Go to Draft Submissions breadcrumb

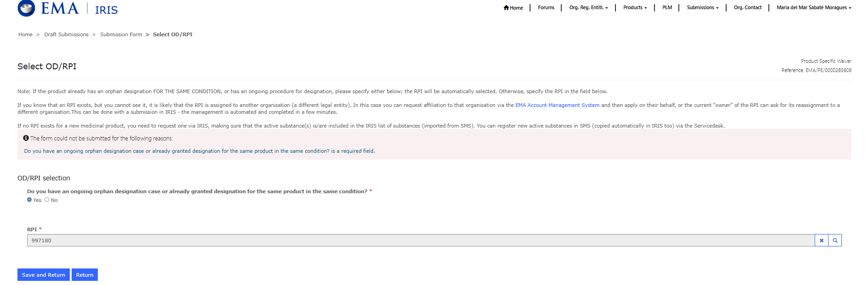click(x=66, y=34)
